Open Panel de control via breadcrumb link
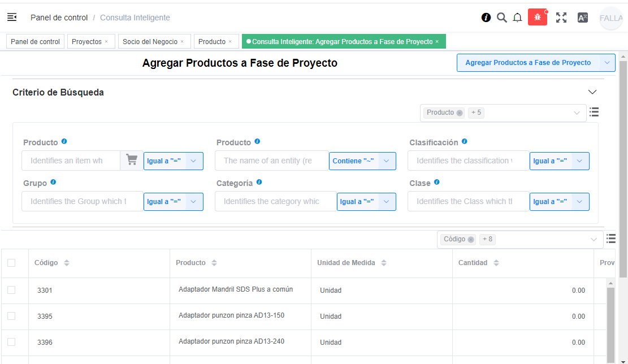The image size is (628, 364). (59, 18)
